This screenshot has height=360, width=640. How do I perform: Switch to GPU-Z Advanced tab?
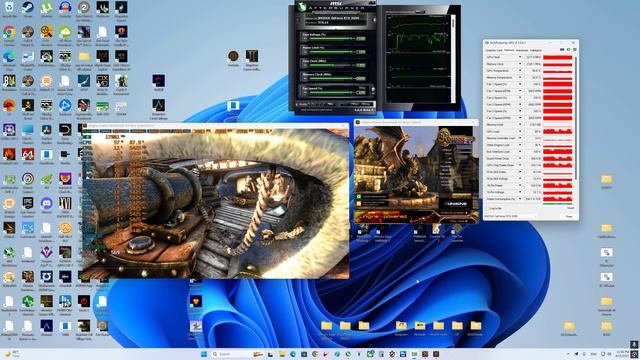point(522,50)
